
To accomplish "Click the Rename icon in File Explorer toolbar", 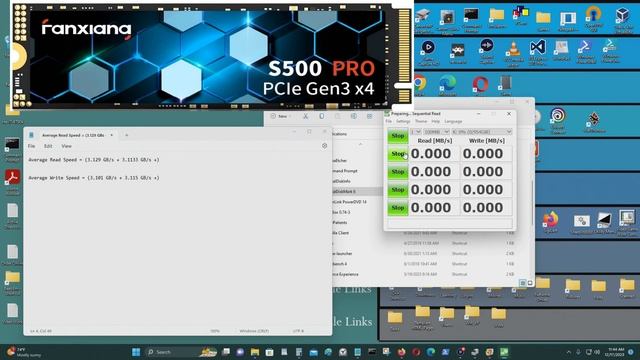I will tap(353, 116).
